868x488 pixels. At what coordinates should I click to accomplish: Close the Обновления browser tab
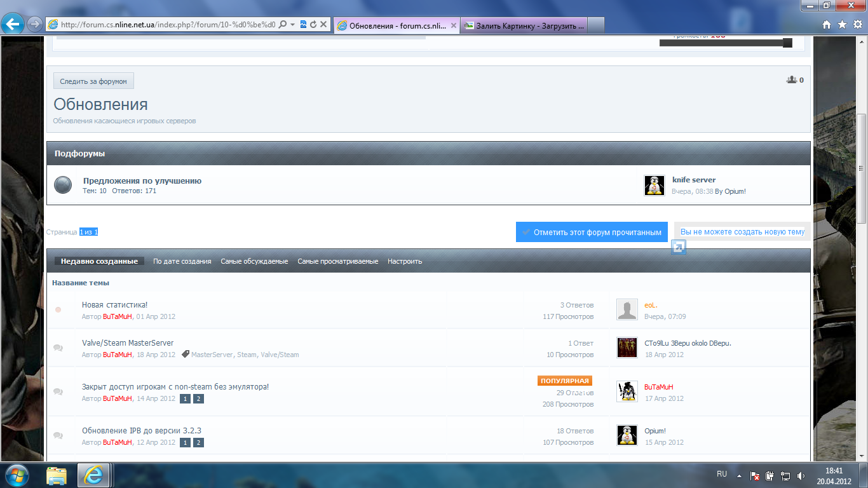coord(453,26)
